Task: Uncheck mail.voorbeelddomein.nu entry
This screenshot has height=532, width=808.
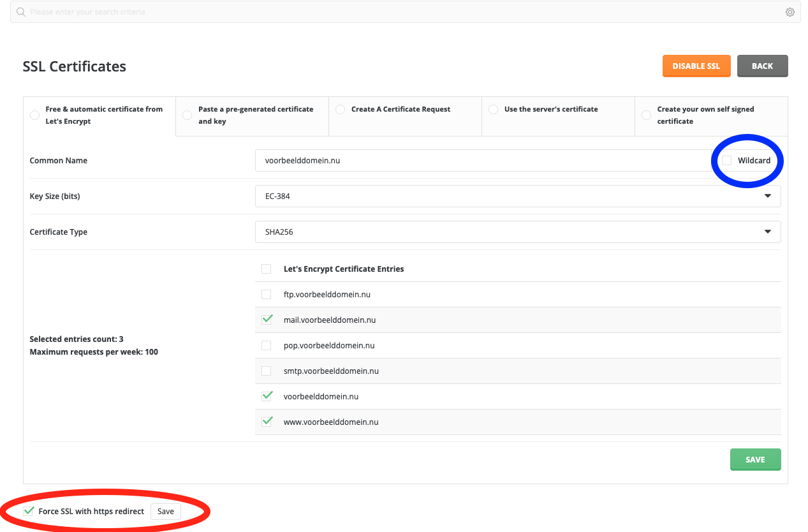Action: tap(267, 320)
